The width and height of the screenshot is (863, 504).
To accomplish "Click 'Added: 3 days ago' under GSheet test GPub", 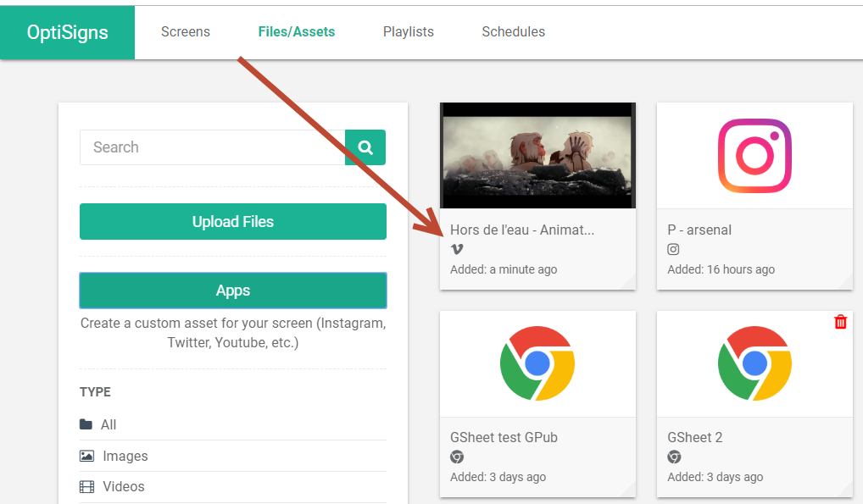I will click(x=498, y=477).
